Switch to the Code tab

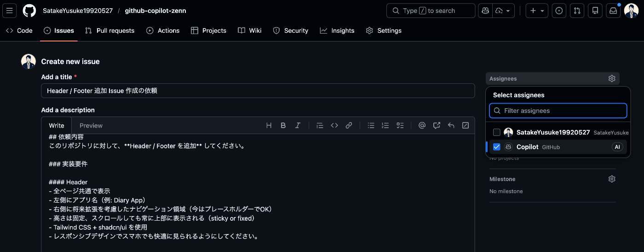pos(19,30)
